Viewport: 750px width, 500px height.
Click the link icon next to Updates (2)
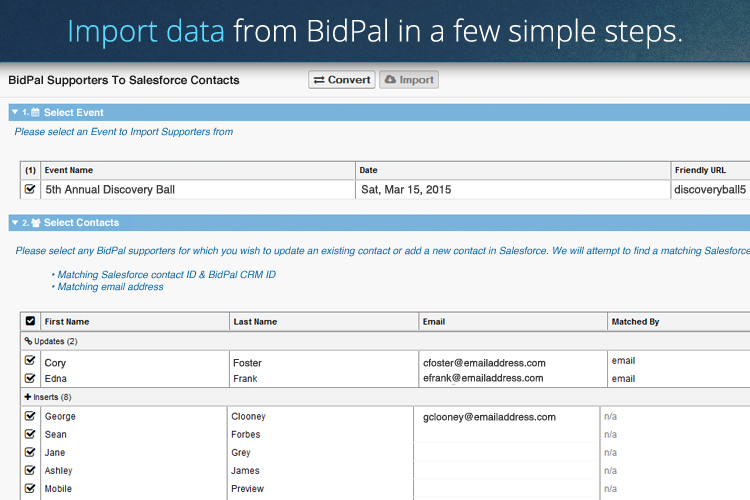(x=28, y=341)
